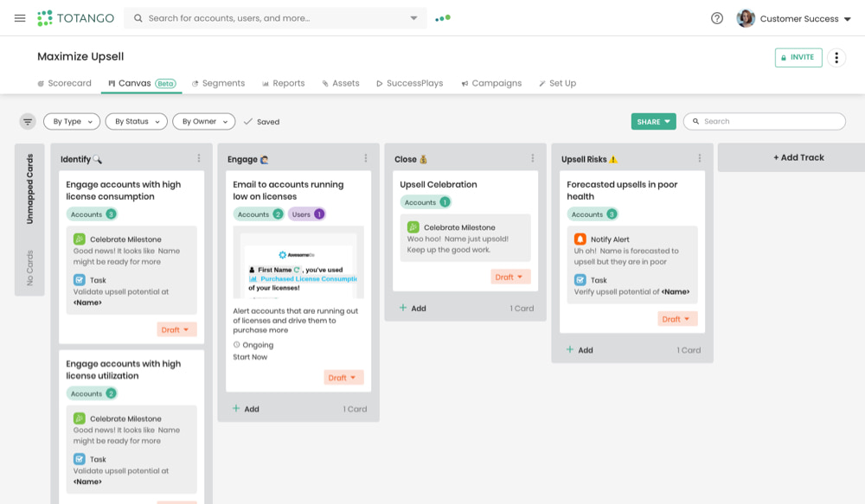Open the Segments tab
865x504 pixels.
(x=219, y=83)
